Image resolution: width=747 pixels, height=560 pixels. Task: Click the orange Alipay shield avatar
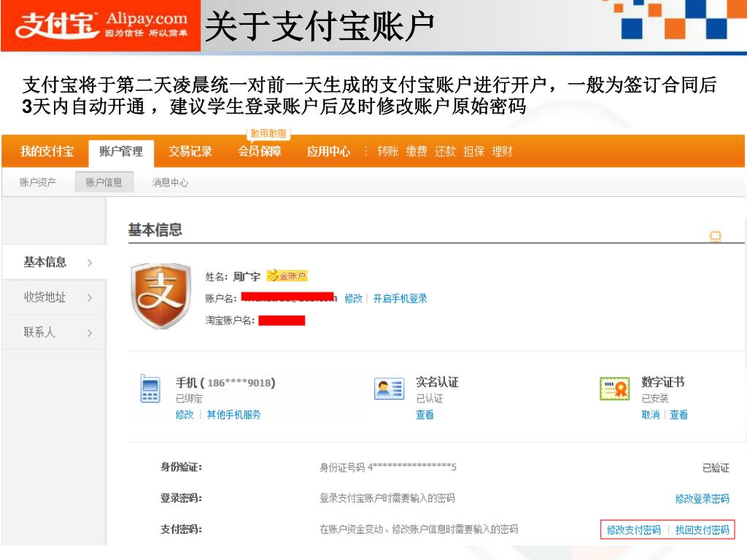(161, 296)
